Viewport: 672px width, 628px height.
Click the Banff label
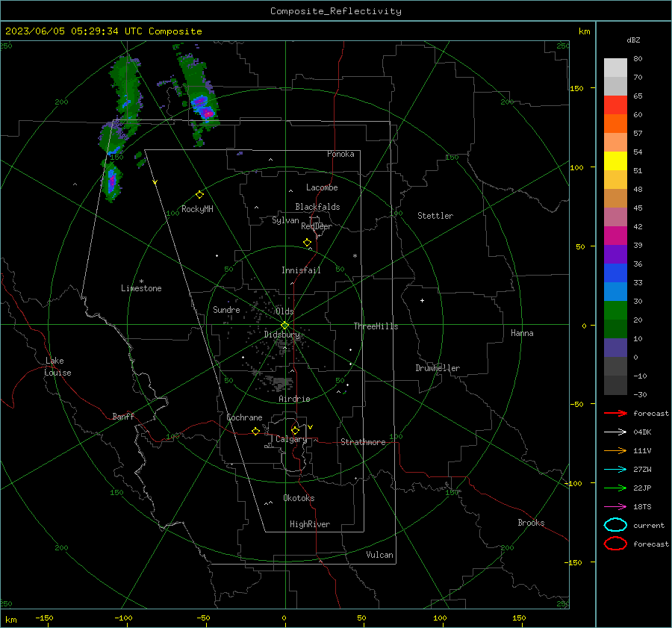pos(123,416)
